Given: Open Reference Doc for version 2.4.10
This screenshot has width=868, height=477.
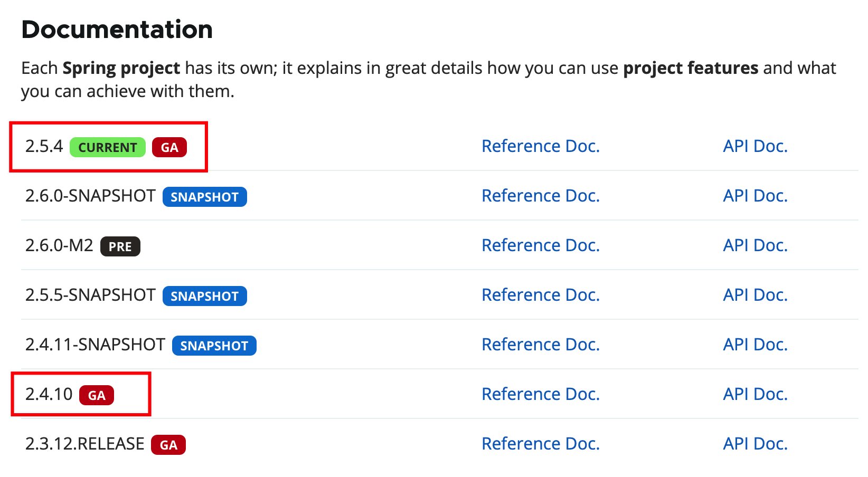Looking at the screenshot, I should 540,394.
